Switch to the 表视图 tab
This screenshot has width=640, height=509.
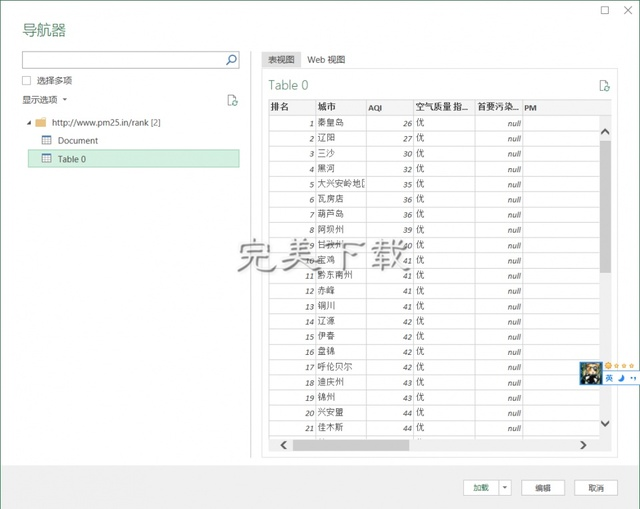[281, 60]
